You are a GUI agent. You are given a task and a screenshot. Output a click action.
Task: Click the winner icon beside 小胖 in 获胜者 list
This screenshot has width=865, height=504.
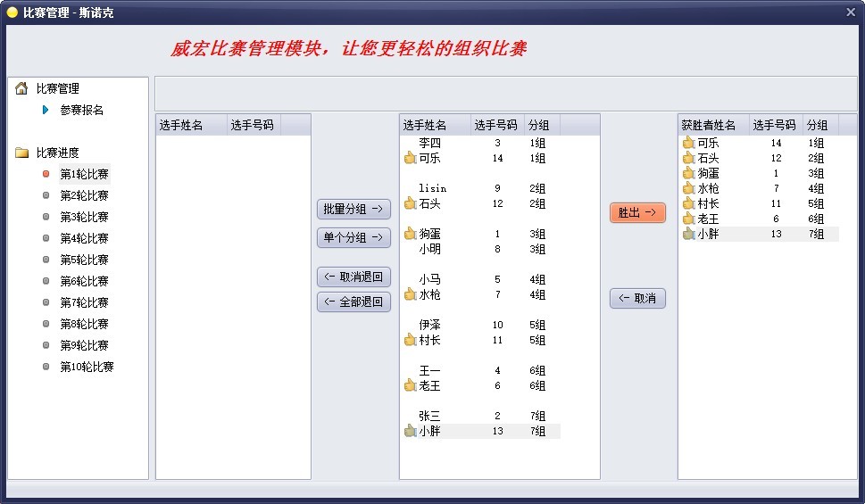point(688,234)
